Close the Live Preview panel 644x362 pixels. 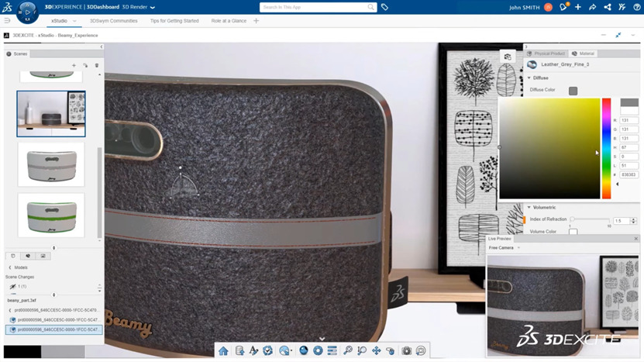[x=635, y=239]
